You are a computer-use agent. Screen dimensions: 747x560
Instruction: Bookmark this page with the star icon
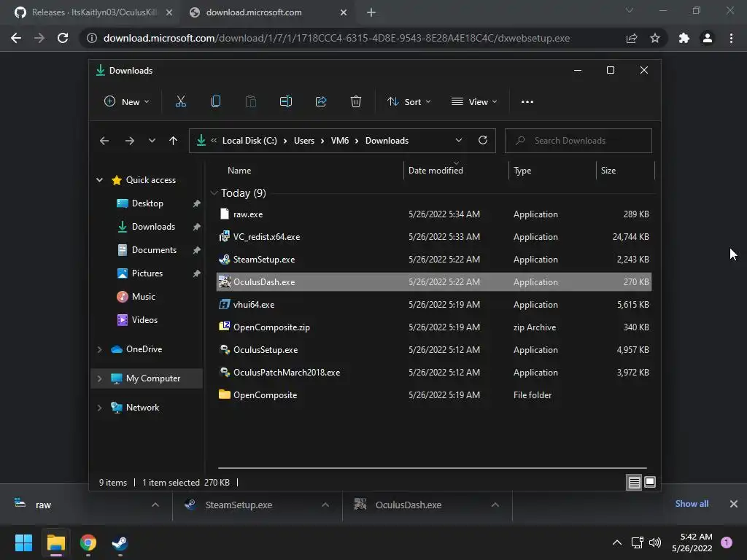tap(655, 38)
